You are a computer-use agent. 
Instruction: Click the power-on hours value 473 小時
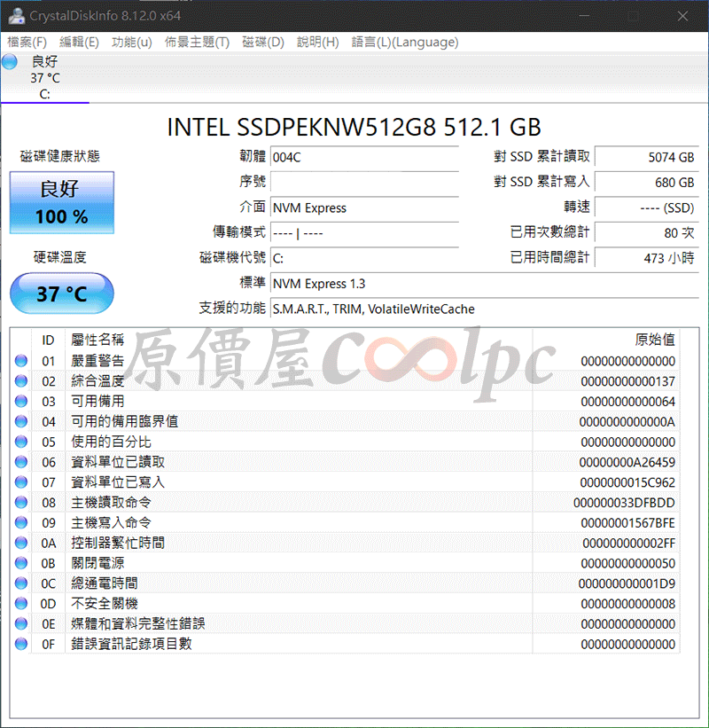click(x=646, y=258)
